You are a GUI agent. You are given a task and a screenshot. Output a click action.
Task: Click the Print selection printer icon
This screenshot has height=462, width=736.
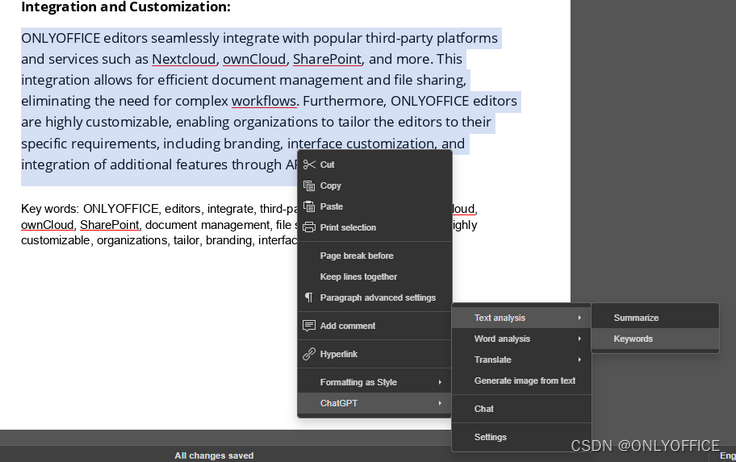coord(309,227)
